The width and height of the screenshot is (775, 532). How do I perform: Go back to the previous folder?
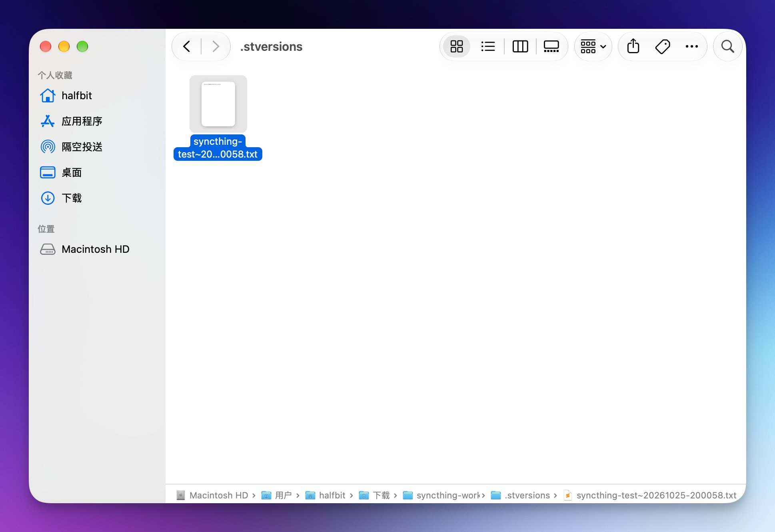(186, 46)
